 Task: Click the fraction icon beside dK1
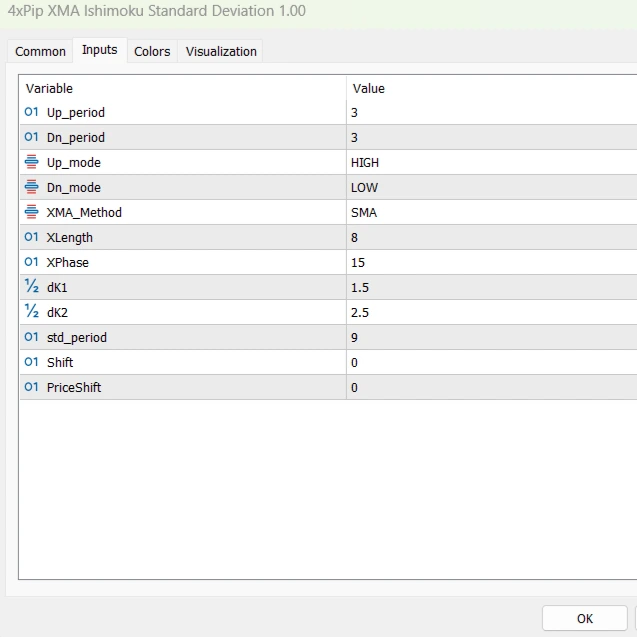coord(31,287)
